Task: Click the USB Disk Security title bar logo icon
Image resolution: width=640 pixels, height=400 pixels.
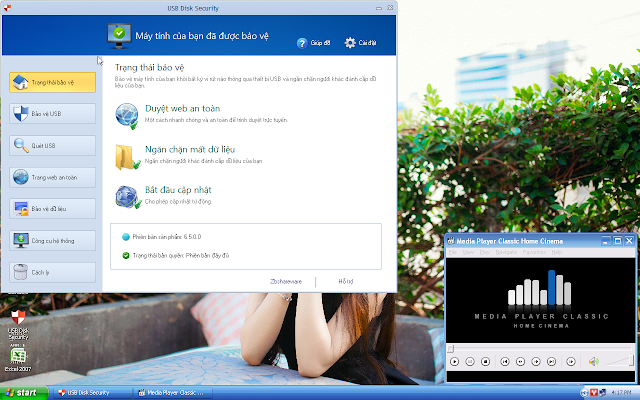Action: point(7,8)
